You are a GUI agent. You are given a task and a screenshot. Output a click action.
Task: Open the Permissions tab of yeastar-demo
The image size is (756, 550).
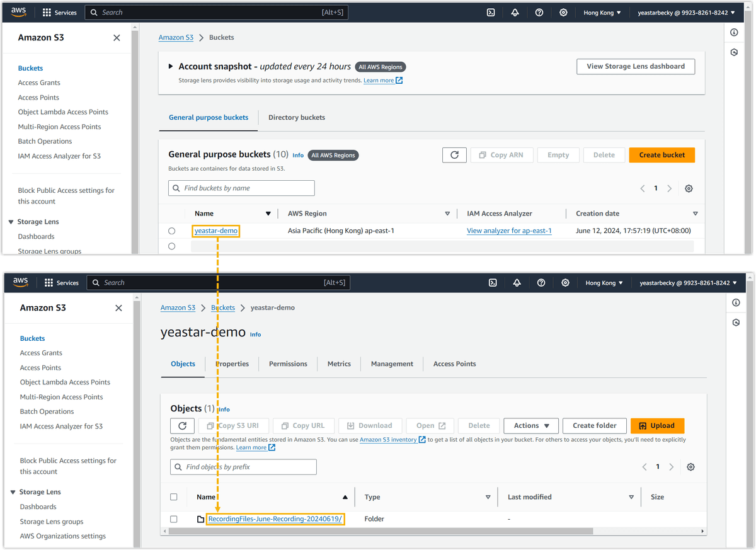point(288,364)
